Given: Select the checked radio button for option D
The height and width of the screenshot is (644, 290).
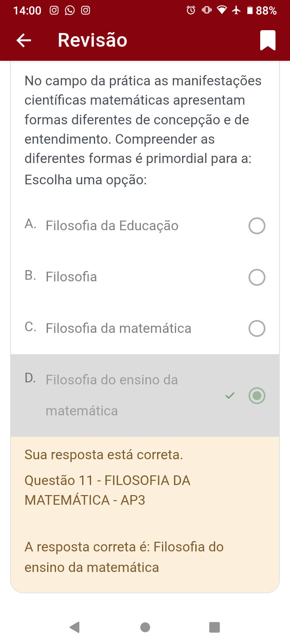Looking at the screenshot, I should coord(257,396).
